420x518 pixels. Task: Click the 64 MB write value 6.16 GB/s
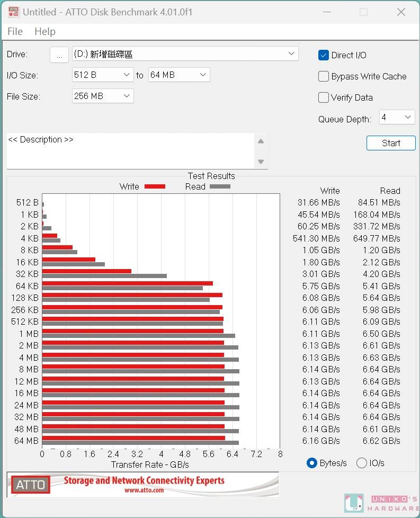[321, 441]
